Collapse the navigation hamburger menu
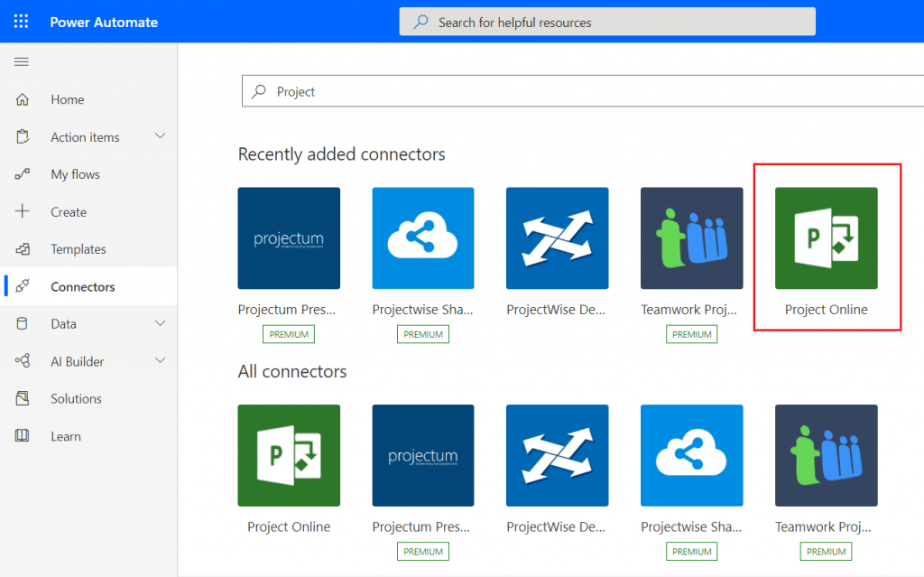Viewport: 924px width, 577px height. pos(22,61)
